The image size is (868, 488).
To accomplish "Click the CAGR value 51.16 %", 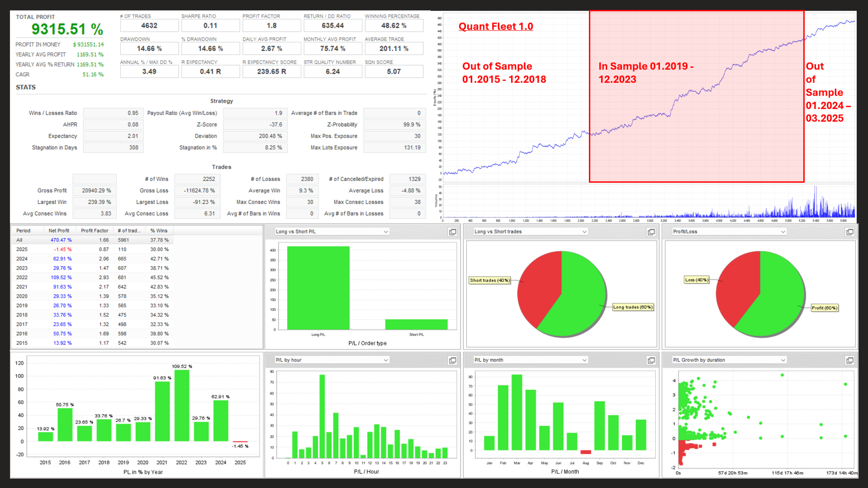I will click(x=93, y=75).
